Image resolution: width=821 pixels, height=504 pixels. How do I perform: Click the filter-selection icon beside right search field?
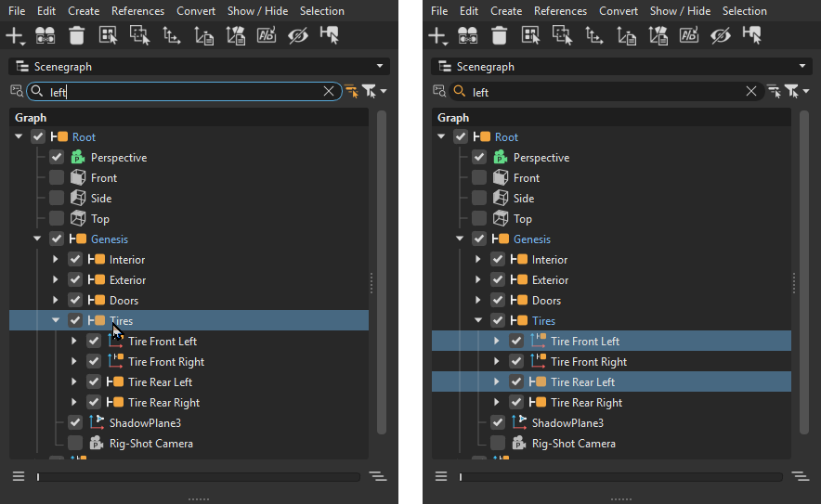pos(774,92)
